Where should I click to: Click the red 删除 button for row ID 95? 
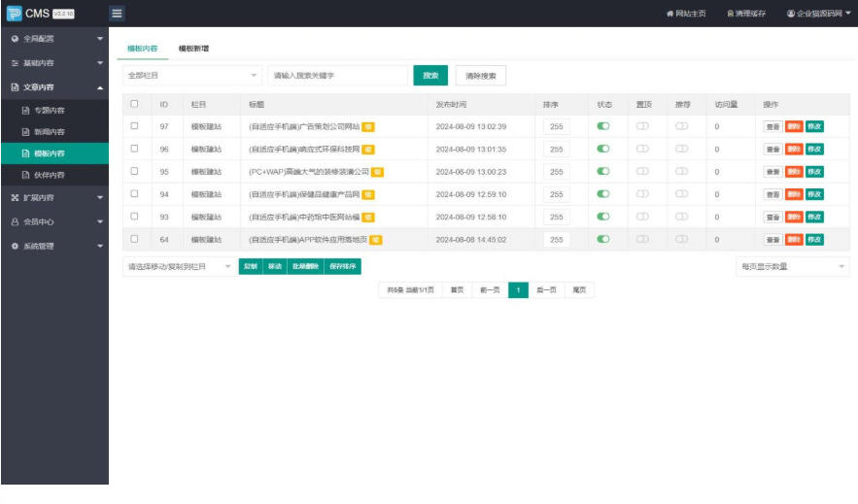point(793,172)
